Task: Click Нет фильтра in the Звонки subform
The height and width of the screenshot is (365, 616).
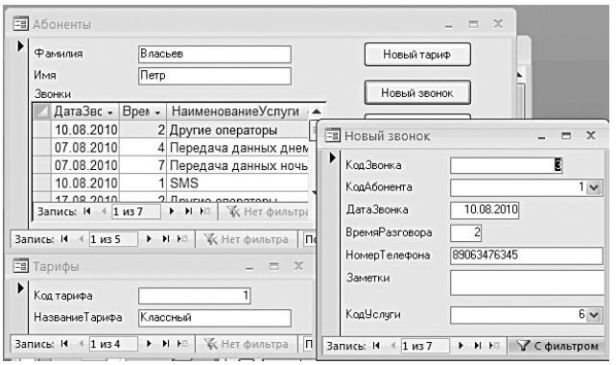Action: click(x=268, y=212)
